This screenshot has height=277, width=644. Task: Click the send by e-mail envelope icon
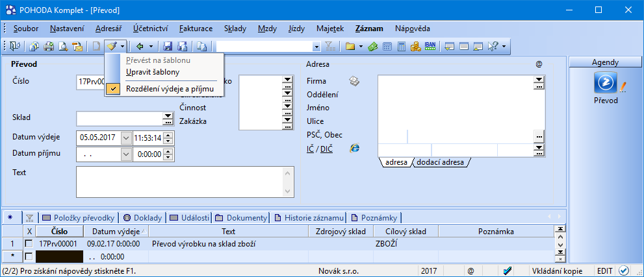77,46
